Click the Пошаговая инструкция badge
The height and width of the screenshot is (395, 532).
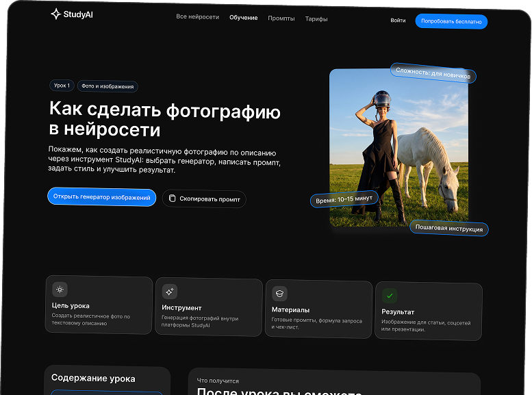click(449, 229)
